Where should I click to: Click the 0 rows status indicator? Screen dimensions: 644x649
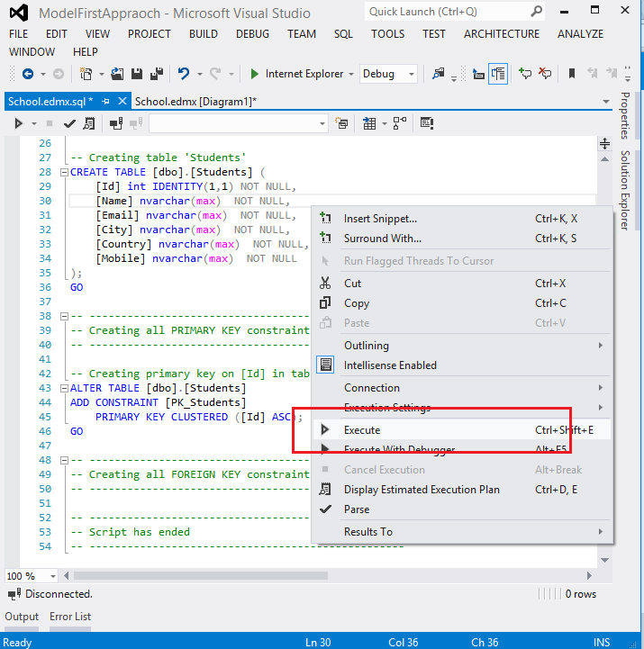coord(581,594)
